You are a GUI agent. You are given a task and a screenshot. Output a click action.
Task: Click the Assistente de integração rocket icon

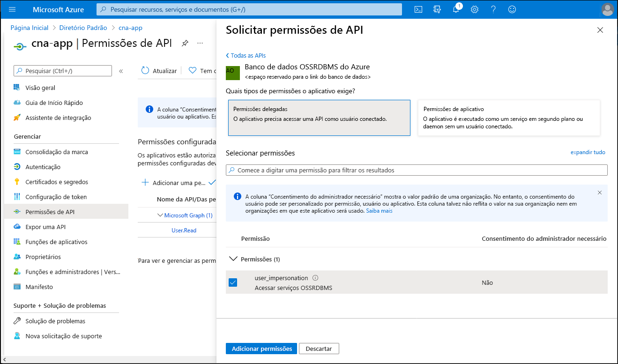pyautogui.click(x=17, y=118)
